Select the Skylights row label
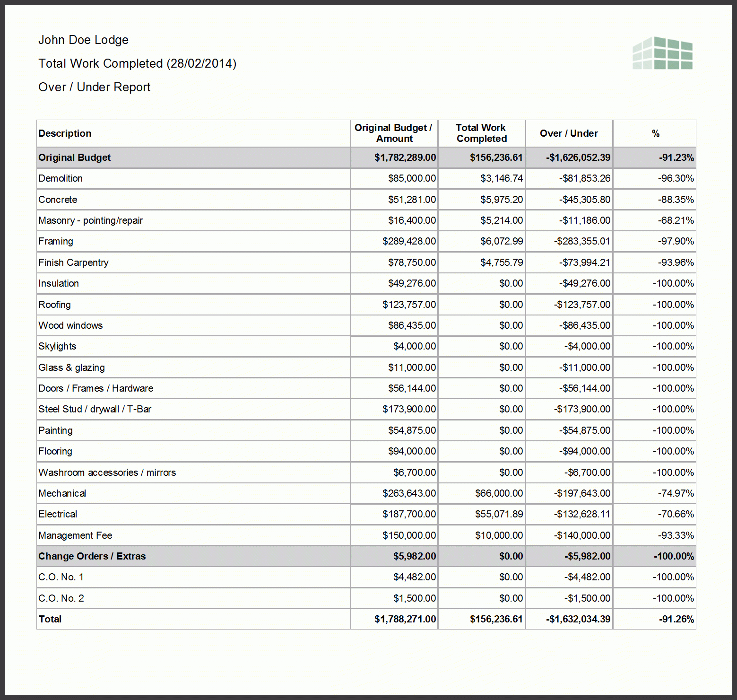Viewport: 737px width, 700px height. tap(57, 346)
